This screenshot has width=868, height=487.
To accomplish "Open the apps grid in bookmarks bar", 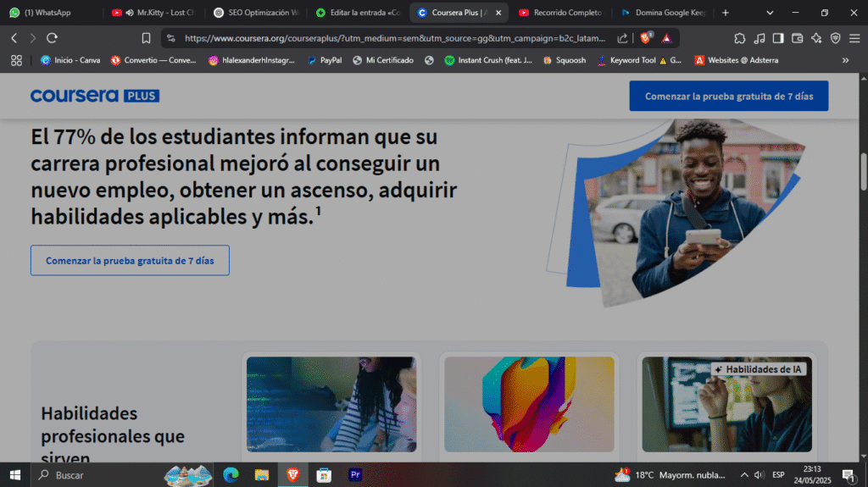I will [17, 60].
